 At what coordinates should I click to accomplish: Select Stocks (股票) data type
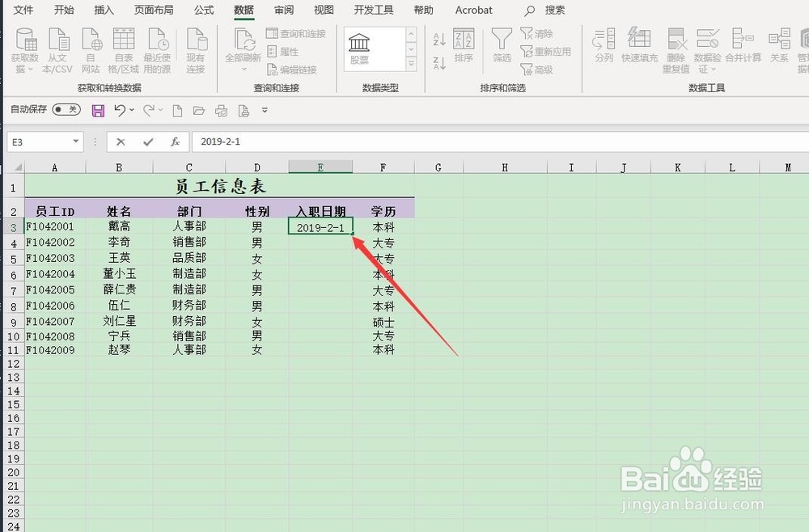click(359, 49)
